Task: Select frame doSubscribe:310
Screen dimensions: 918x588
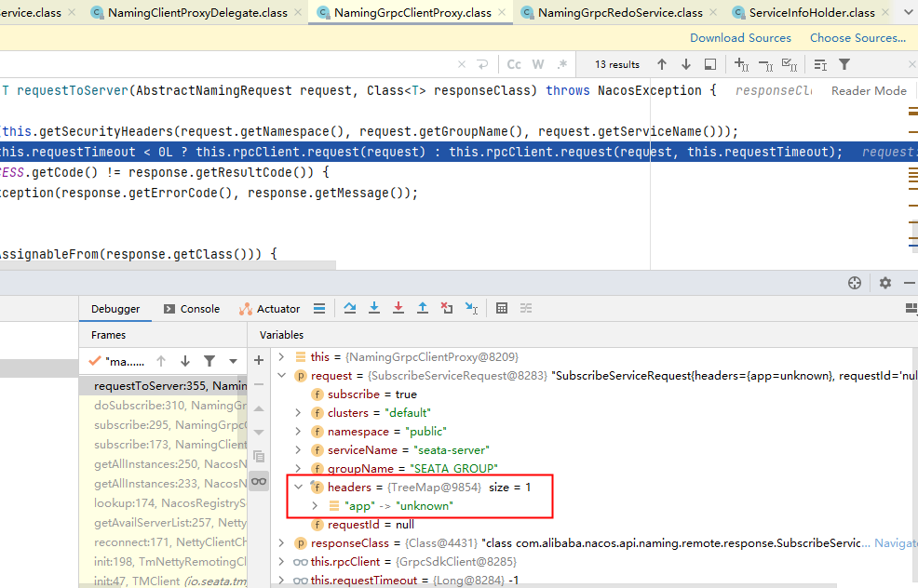Action: tap(163, 405)
